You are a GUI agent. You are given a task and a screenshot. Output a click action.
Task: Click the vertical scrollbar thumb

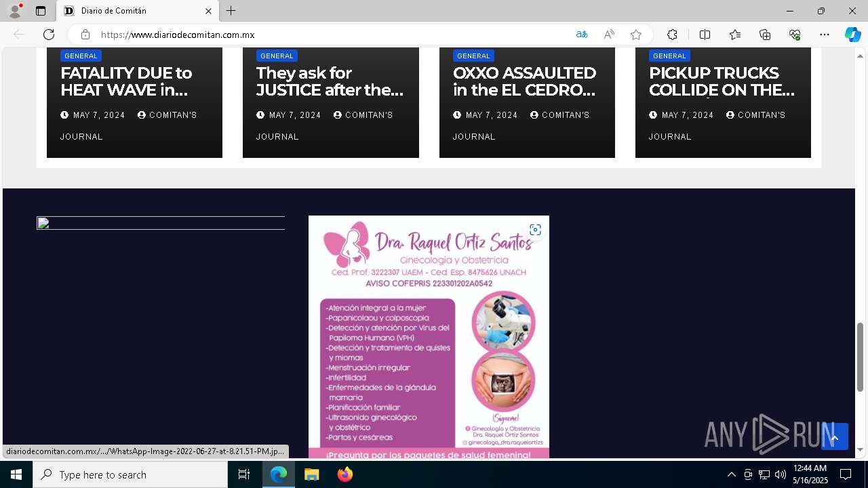click(861, 357)
